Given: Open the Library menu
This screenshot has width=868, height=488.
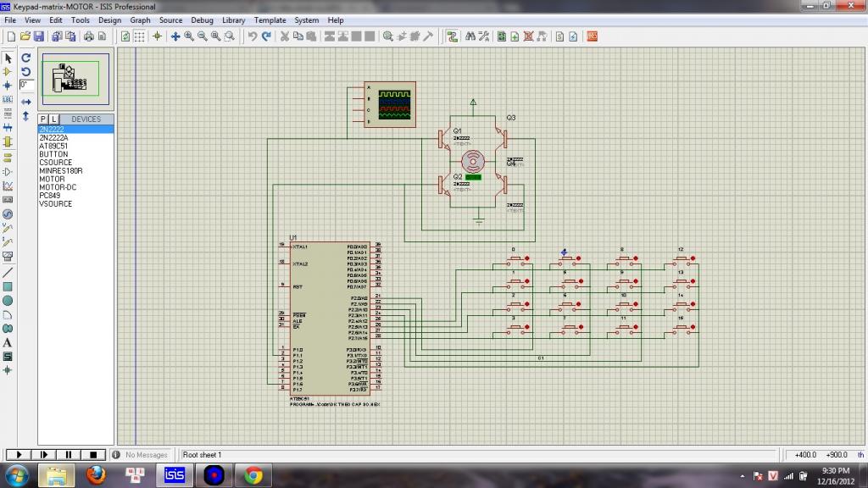Looking at the screenshot, I should (234, 19).
